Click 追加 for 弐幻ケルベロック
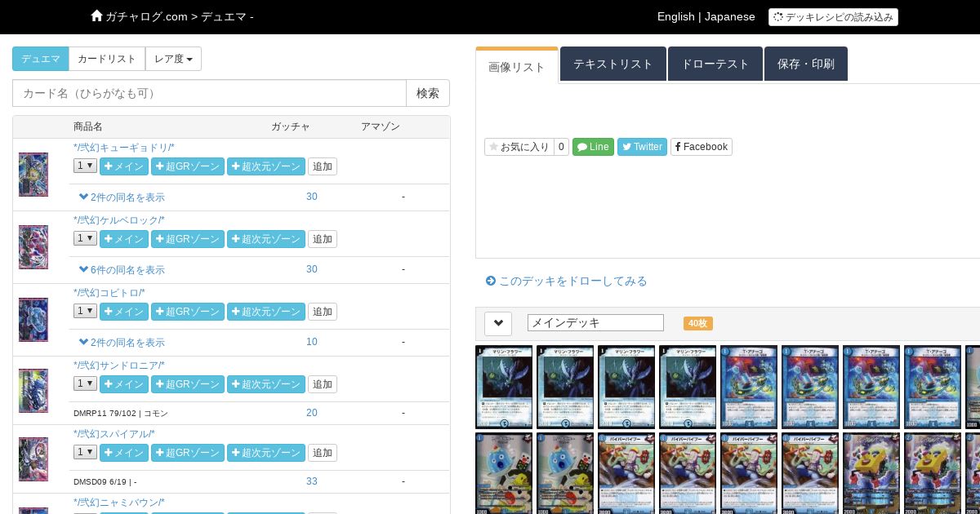Screen dimensions: 980x514 (323, 239)
